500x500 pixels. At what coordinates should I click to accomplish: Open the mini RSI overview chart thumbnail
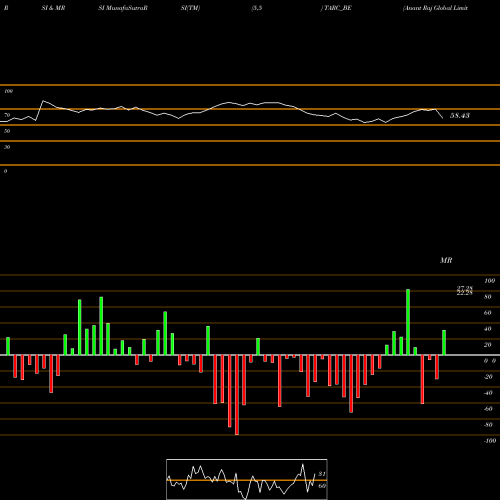(247, 479)
